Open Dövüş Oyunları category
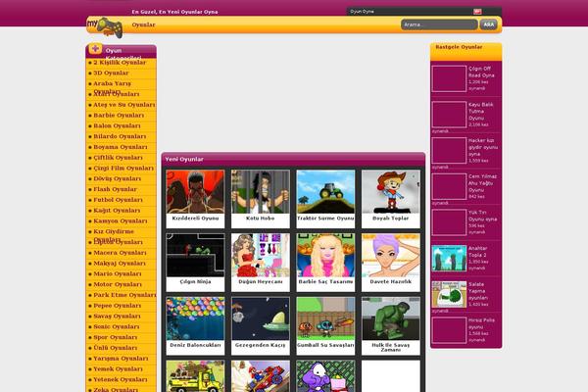This screenshot has height=392, width=588. 117,178
